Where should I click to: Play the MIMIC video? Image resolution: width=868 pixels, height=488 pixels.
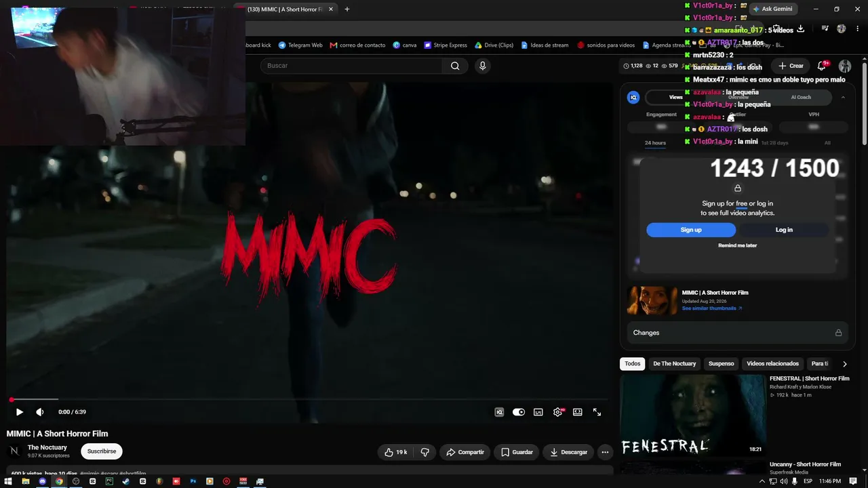(20, 412)
